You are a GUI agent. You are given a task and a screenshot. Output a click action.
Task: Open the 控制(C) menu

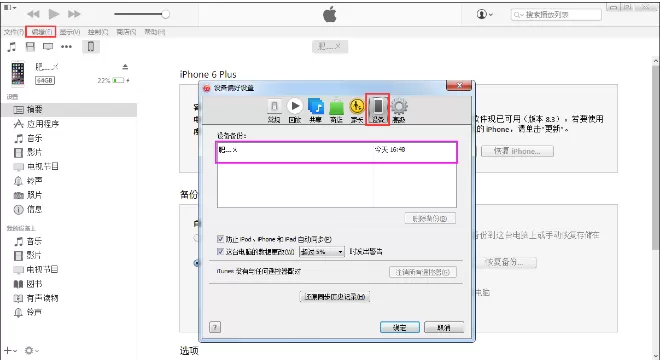[98, 32]
